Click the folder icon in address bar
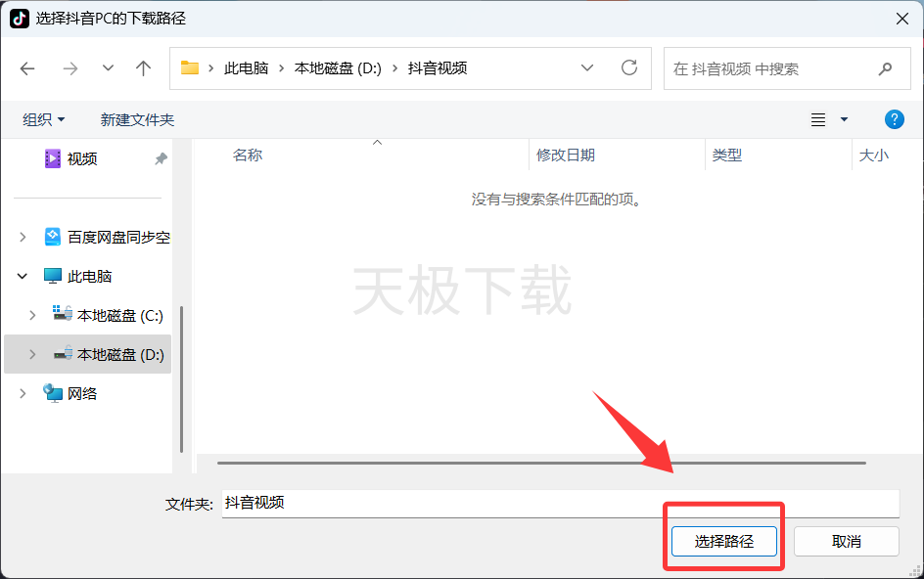Viewport: 924px width, 579px height. (x=189, y=68)
